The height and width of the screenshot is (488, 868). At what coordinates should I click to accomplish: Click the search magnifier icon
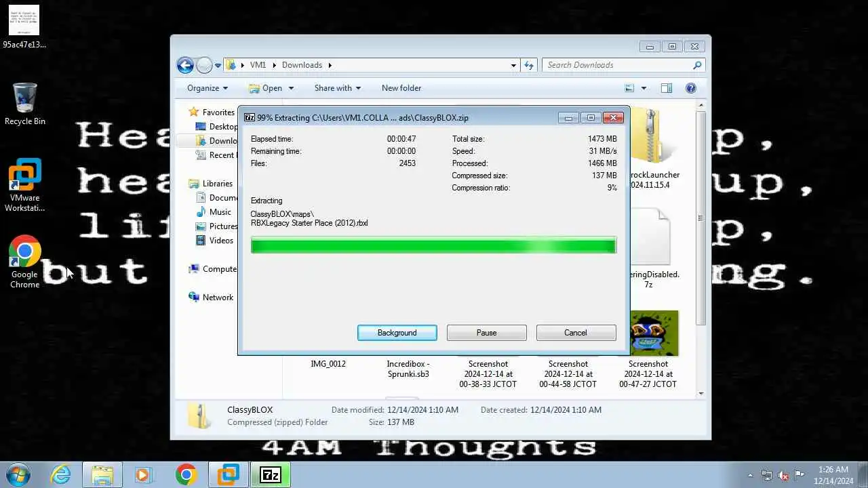697,65
